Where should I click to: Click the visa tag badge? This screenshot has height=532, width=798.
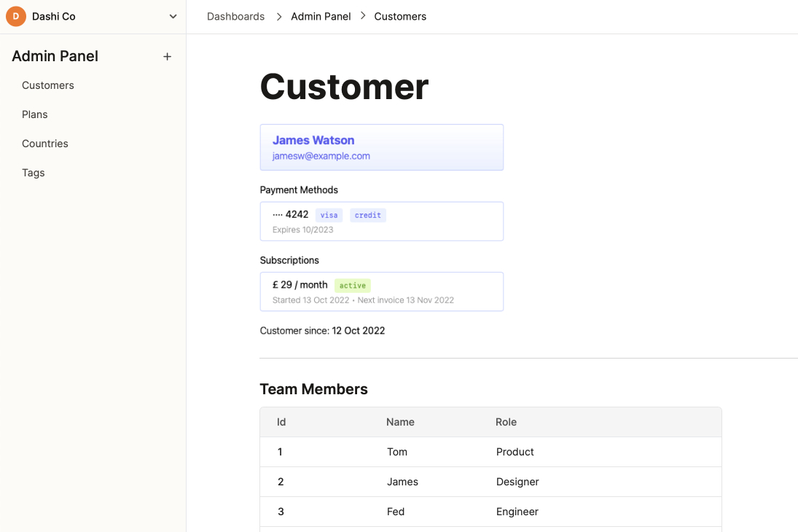click(x=329, y=215)
